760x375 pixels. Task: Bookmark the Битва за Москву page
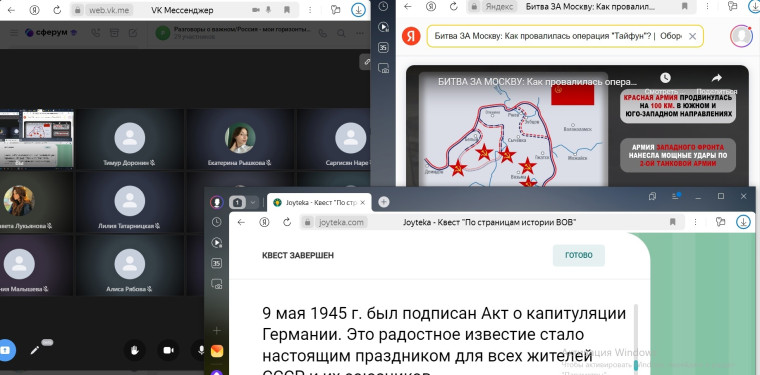pos(685,6)
